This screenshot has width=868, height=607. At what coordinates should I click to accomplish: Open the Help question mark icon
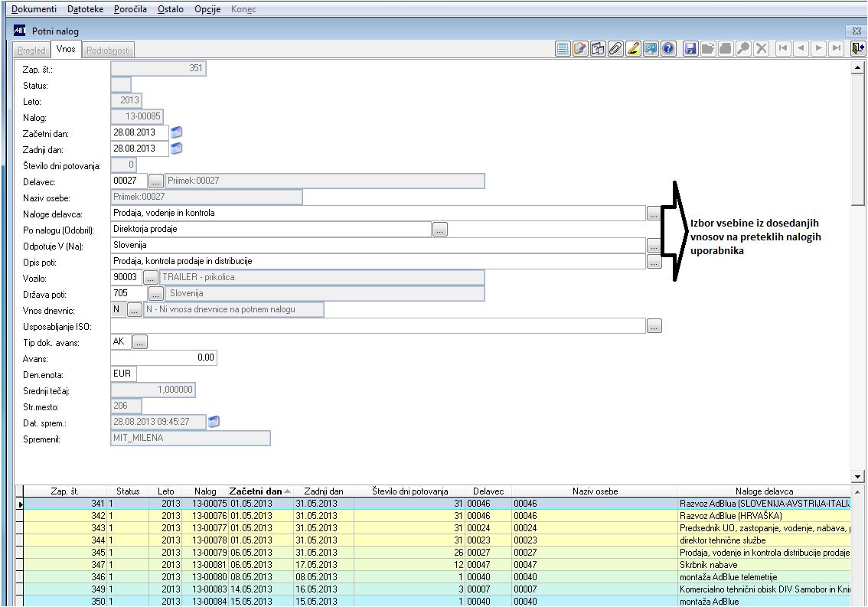(x=668, y=49)
